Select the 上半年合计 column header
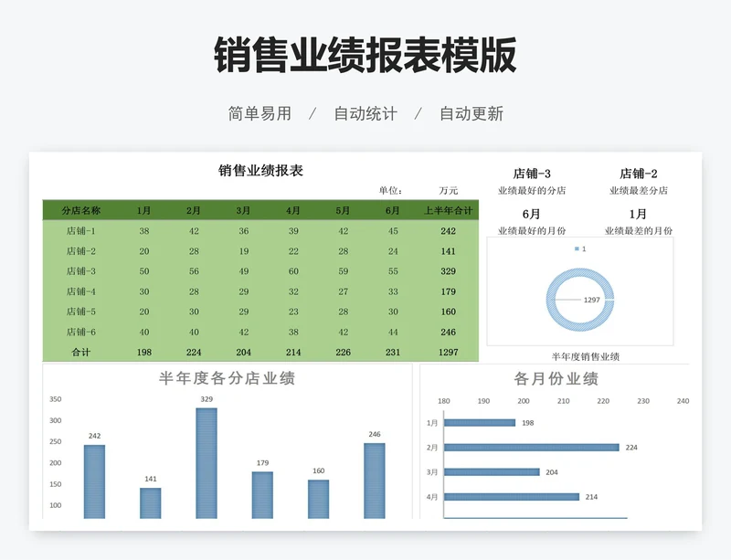The width and height of the screenshot is (731, 560). point(448,210)
